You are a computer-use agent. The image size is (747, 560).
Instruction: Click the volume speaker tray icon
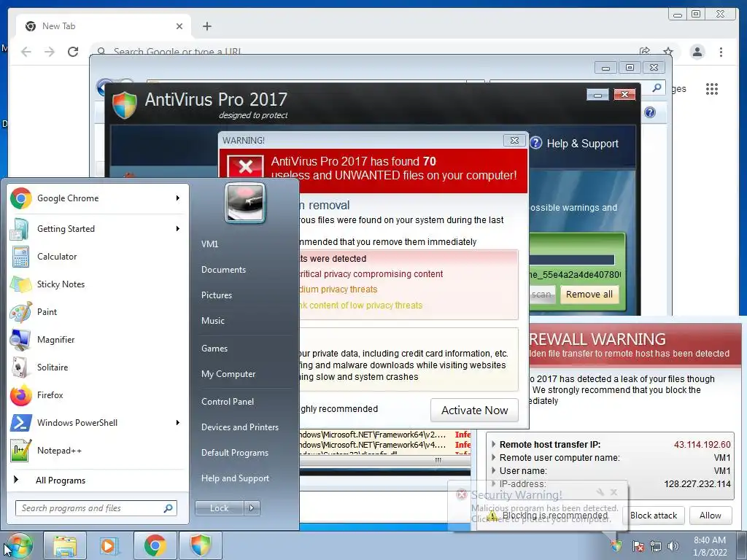(673, 546)
